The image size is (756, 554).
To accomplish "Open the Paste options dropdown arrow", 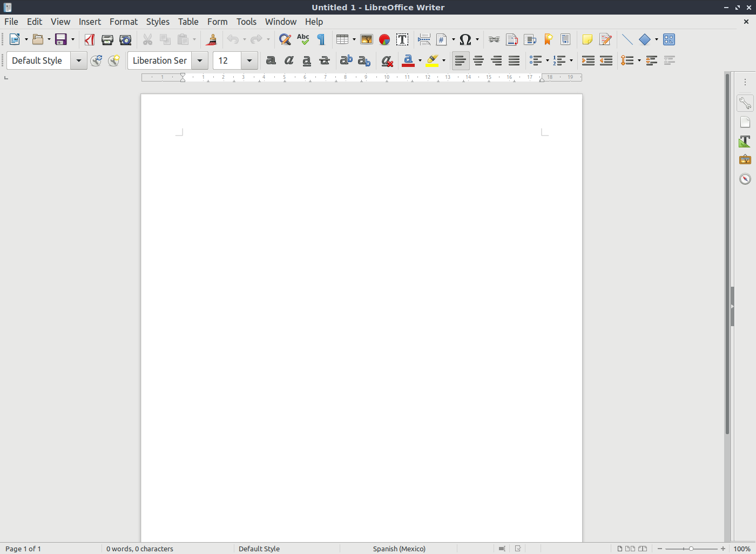I will coord(194,39).
